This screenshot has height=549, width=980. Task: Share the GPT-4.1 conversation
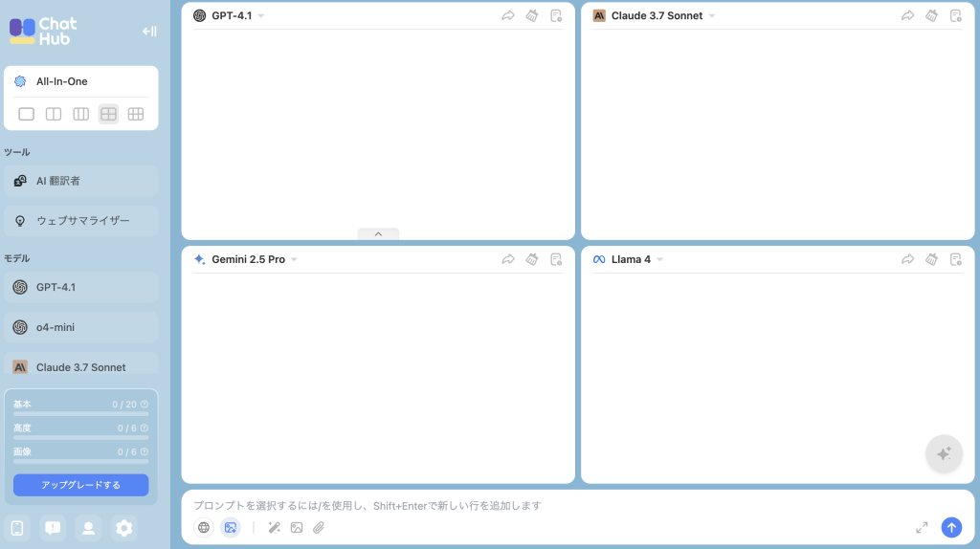pos(508,16)
